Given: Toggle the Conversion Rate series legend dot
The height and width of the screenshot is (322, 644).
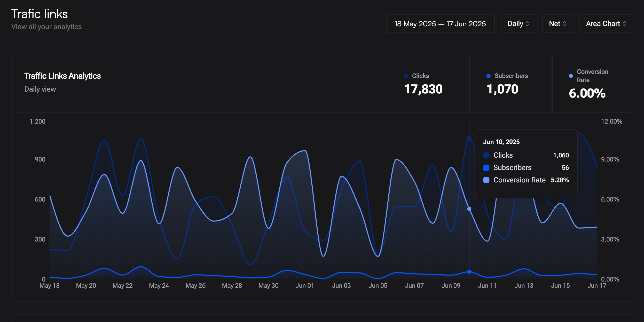Looking at the screenshot, I should [571, 76].
